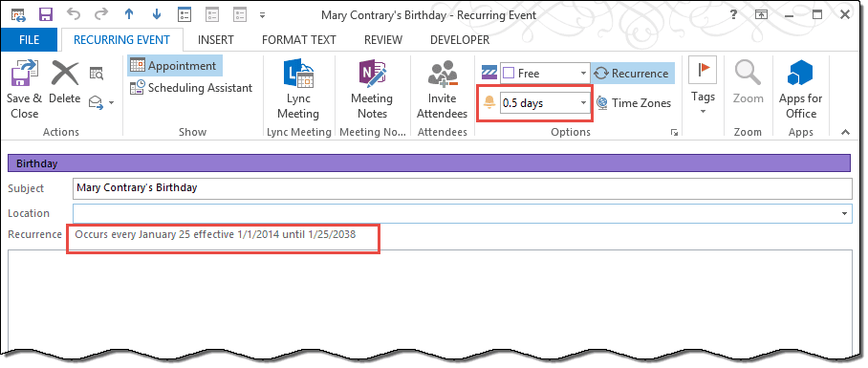868x368 pixels.
Task: Switch to the FORMAT TEXT tab
Action: coord(299,40)
